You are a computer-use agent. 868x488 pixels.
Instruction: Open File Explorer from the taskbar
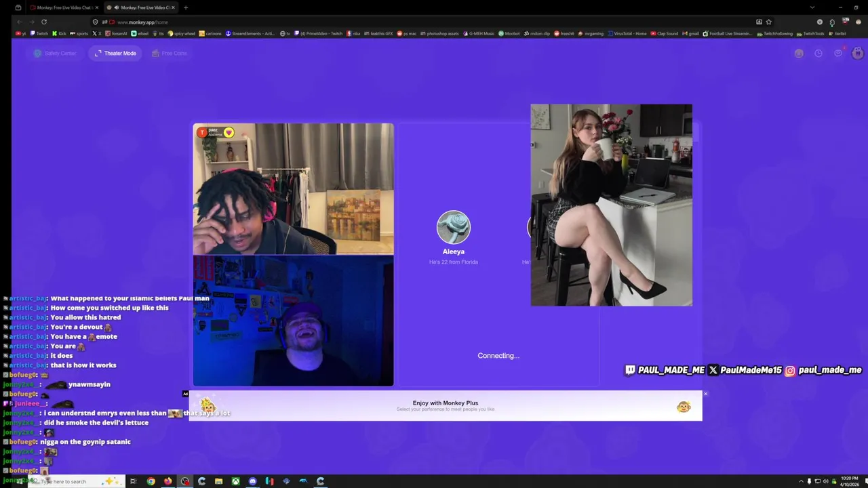click(218, 481)
